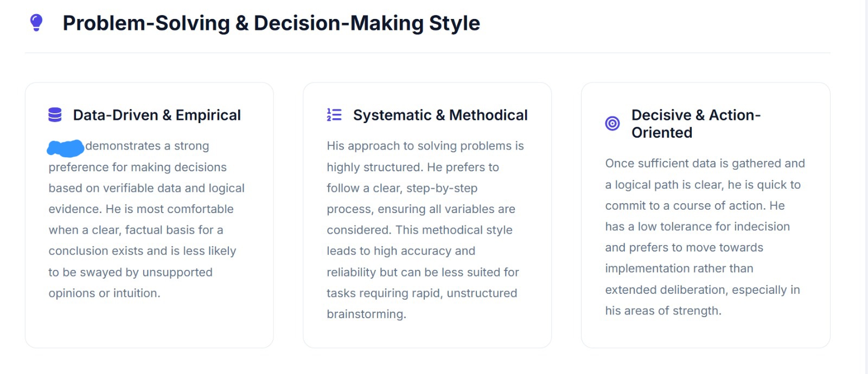Click the Systematic & Methodical card title

(440, 115)
